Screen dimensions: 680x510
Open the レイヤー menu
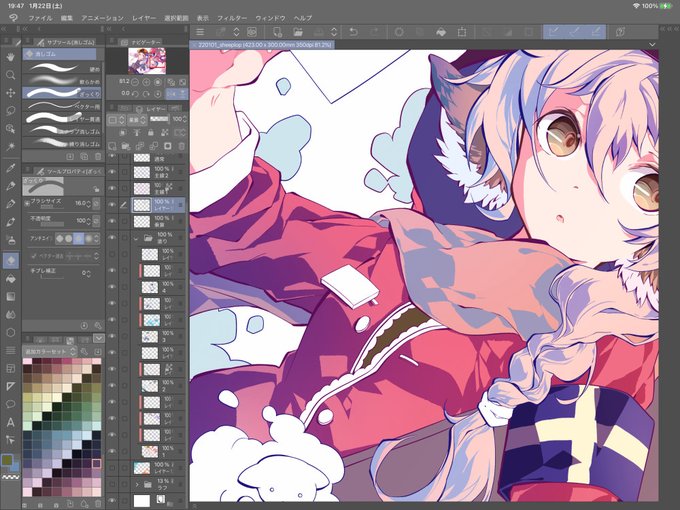[x=144, y=18]
